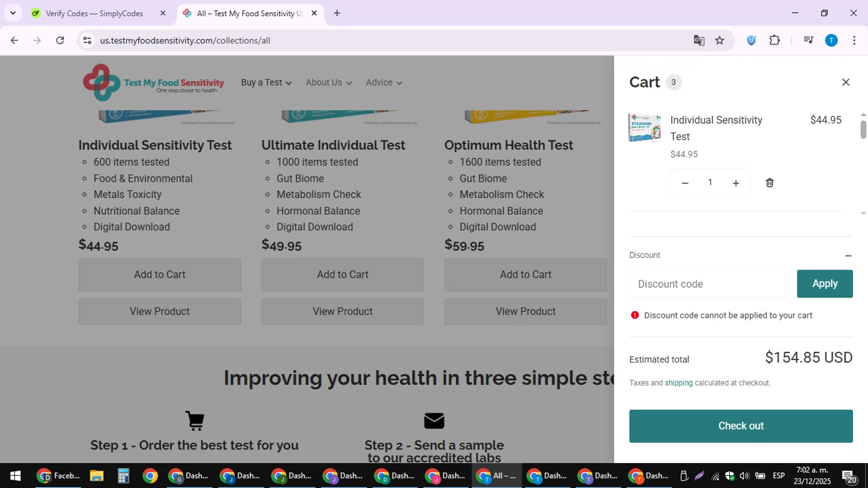
Task: Click the Optimum Health Test heading
Action: 509,145
